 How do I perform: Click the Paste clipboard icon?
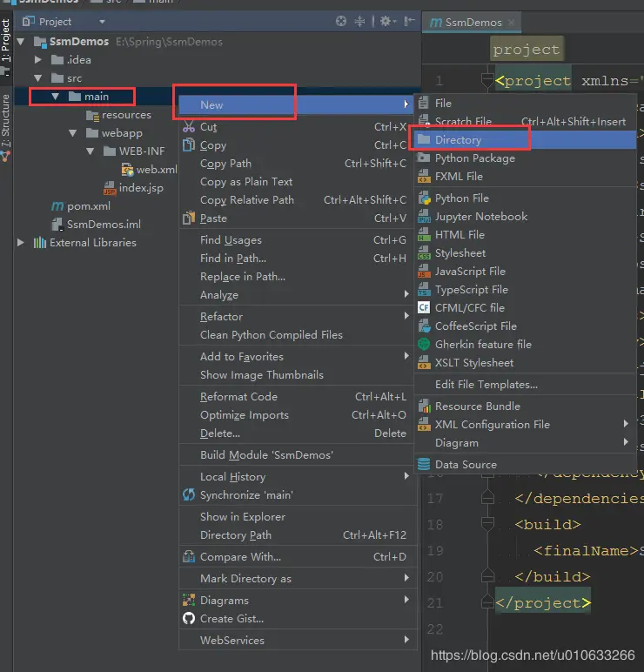pos(189,218)
